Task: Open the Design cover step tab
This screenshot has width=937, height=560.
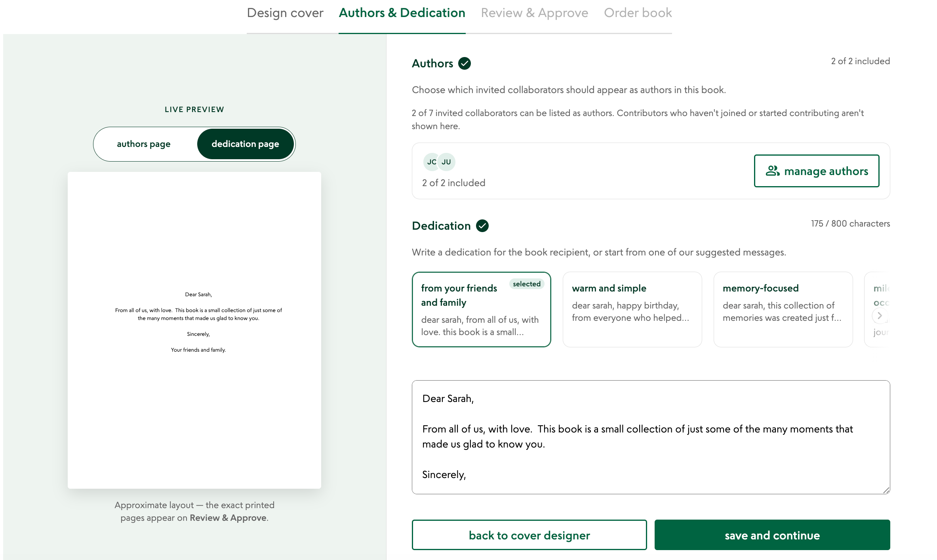Action: coord(285,13)
